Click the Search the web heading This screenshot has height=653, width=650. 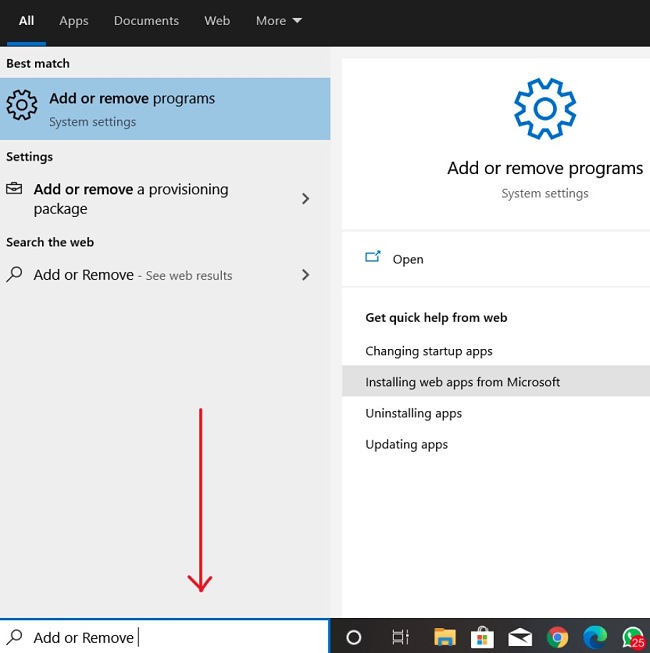tap(50, 242)
